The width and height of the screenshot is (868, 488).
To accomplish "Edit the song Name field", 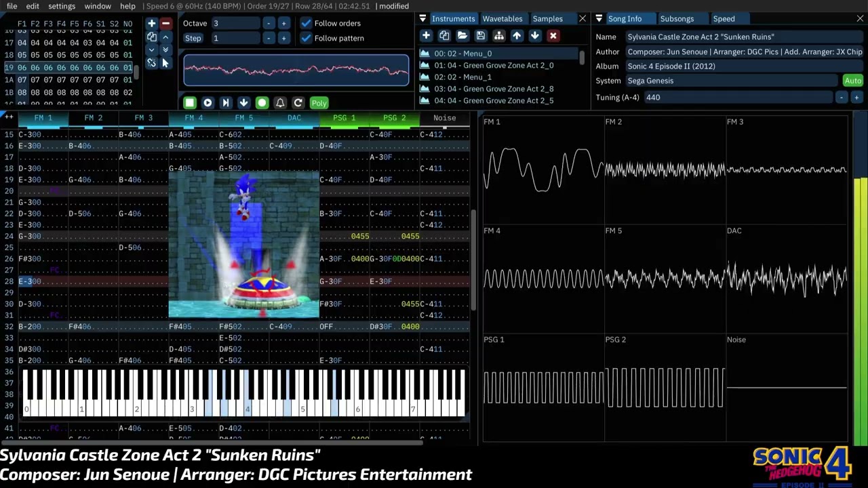I will (x=745, y=37).
